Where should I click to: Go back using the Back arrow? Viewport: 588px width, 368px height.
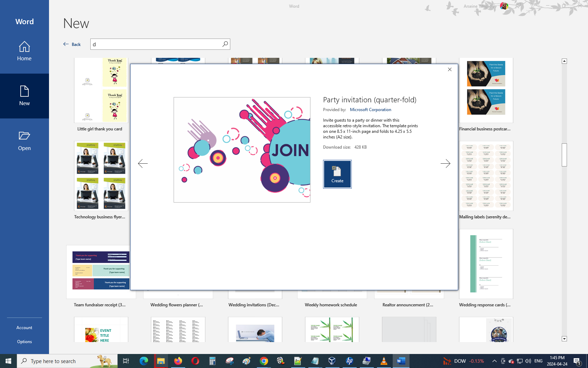pyautogui.click(x=72, y=44)
